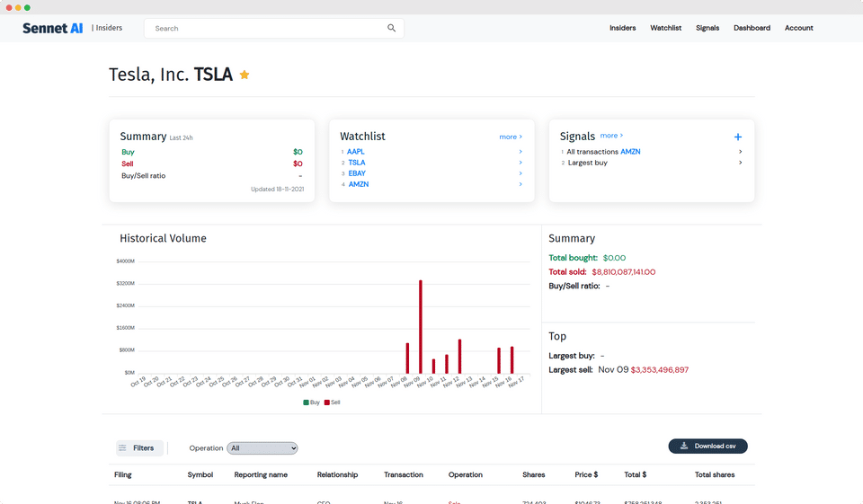
Task: Toggle the TSLA favorite star
Action: coord(245,75)
